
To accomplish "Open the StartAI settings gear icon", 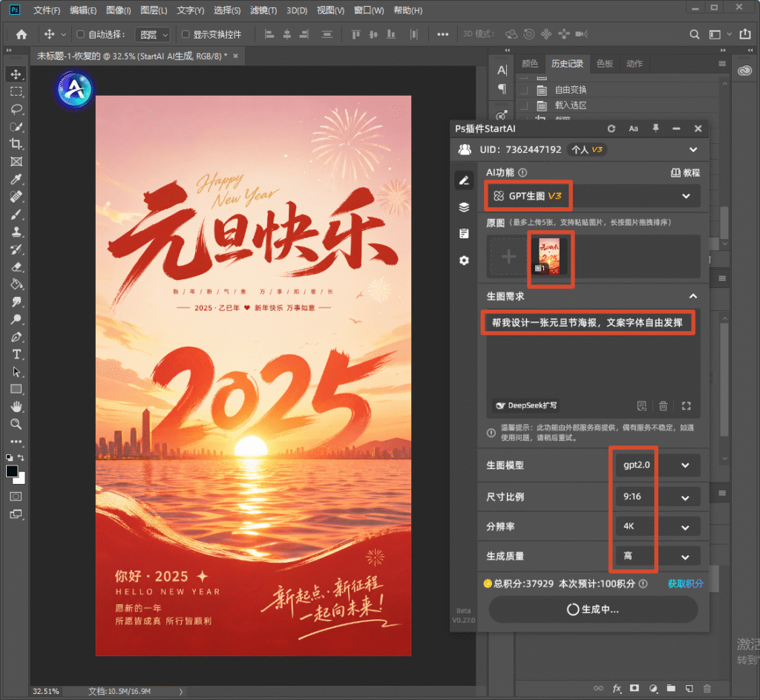I will [464, 261].
